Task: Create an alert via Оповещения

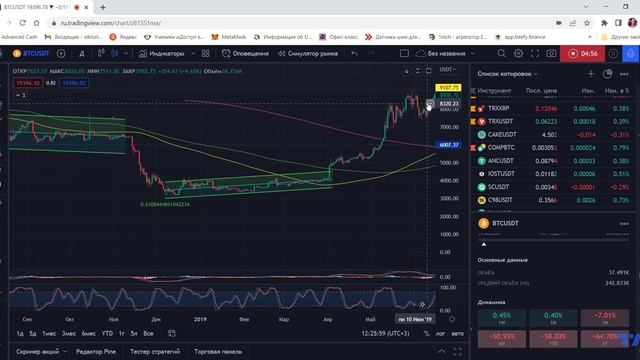Action: point(245,53)
